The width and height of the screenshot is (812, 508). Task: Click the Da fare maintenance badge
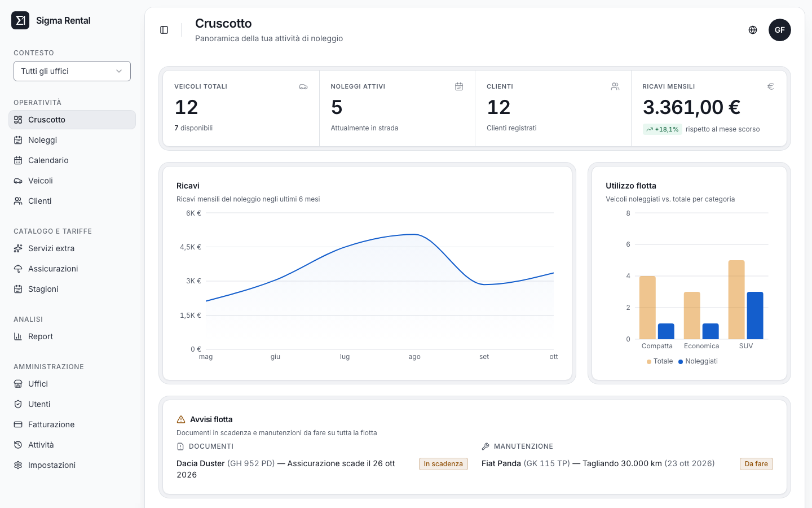point(756,464)
